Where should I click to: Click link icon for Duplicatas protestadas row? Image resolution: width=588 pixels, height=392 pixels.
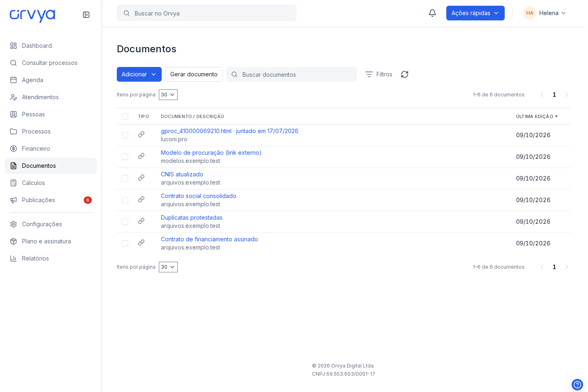141,221
